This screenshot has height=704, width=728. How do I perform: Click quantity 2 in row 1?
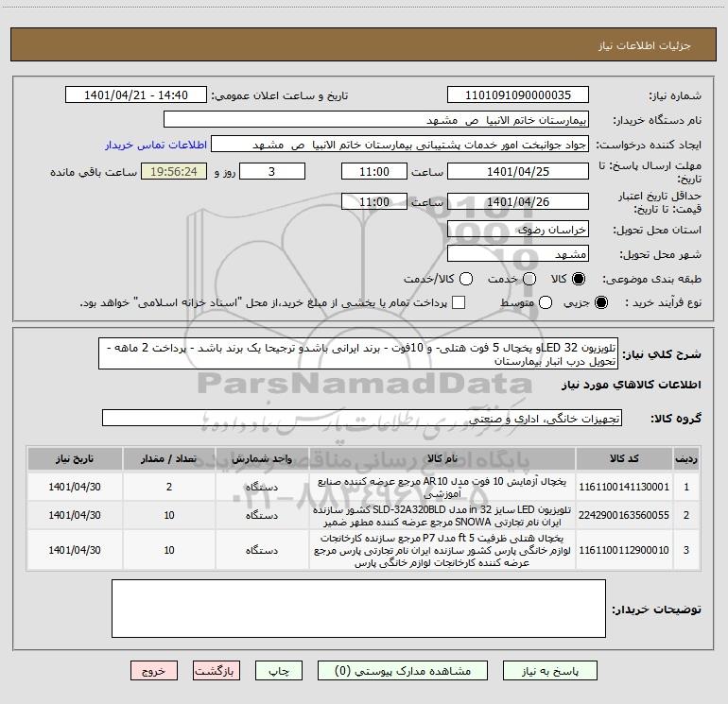point(169,487)
